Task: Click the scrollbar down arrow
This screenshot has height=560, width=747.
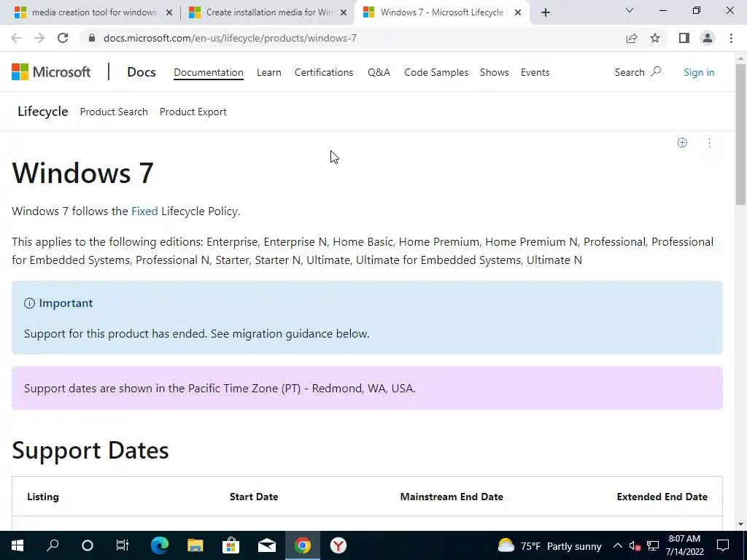Action: [x=740, y=524]
